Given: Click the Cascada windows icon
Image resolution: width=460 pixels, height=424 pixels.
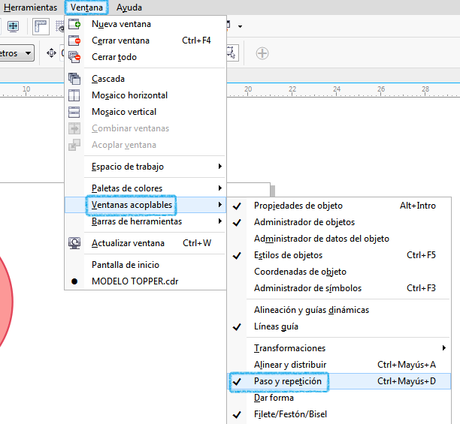Looking at the screenshot, I should (74, 79).
